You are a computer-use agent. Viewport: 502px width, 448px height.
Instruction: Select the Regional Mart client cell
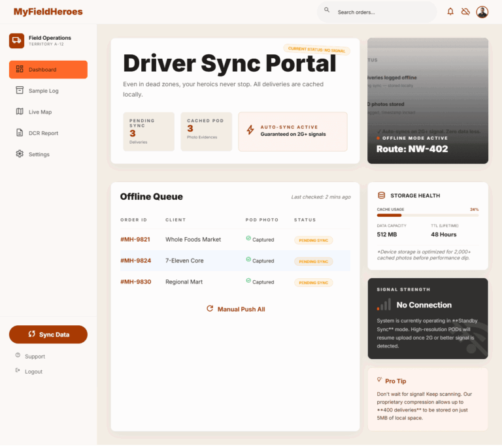[x=184, y=281]
